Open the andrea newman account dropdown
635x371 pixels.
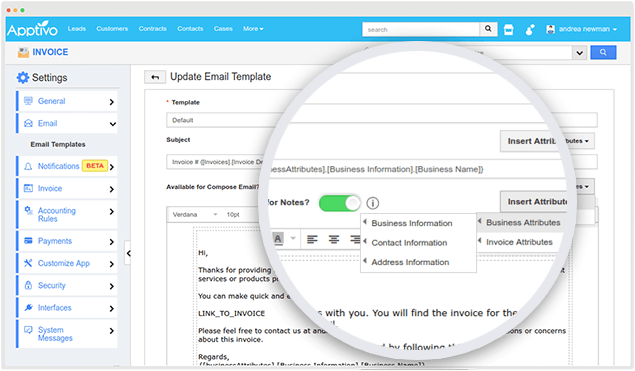(x=588, y=29)
